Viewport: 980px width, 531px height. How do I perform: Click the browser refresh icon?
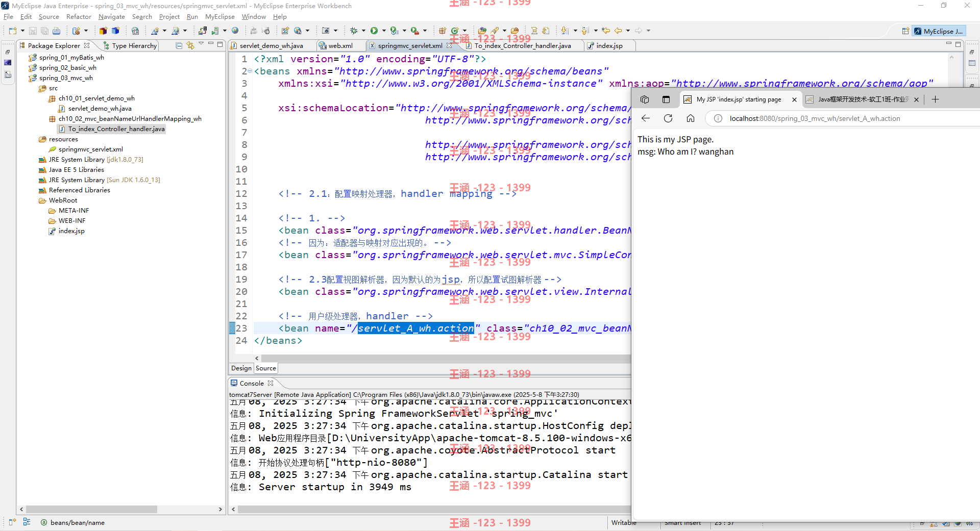[668, 118]
